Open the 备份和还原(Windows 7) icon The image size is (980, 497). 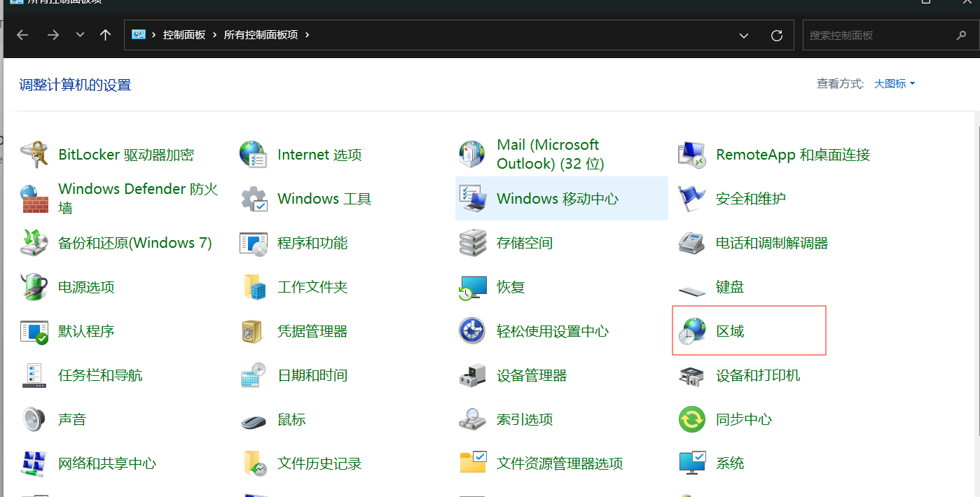[34, 243]
